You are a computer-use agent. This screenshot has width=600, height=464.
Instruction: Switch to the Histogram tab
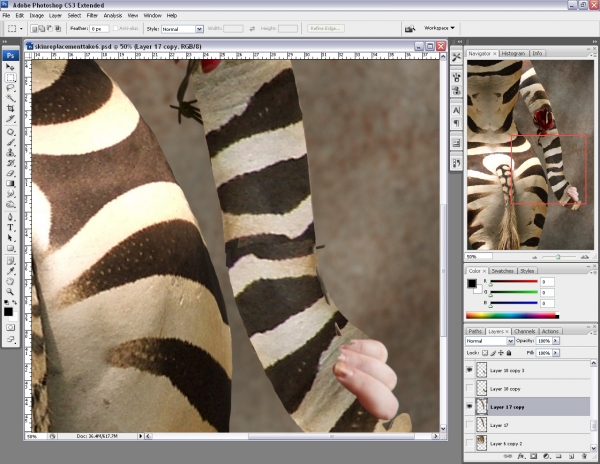(x=514, y=54)
